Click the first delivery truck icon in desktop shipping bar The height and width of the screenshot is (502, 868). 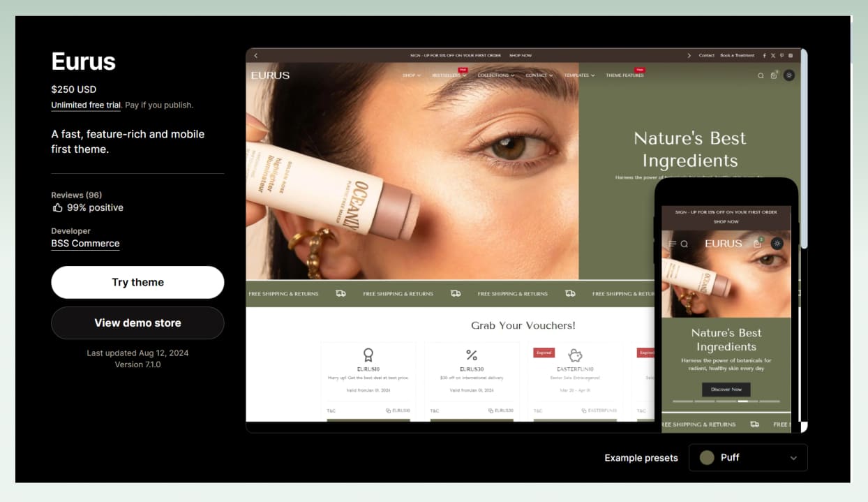pos(341,293)
